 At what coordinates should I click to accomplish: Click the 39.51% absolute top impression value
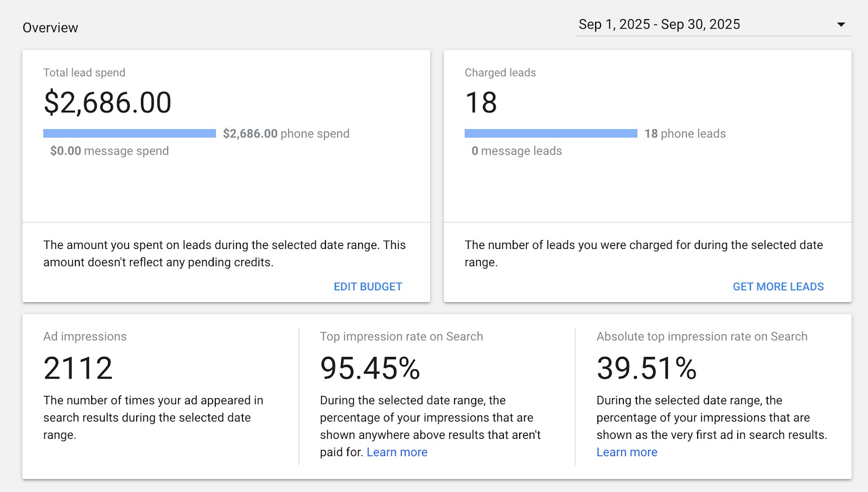pyautogui.click(x=646, y=368)
